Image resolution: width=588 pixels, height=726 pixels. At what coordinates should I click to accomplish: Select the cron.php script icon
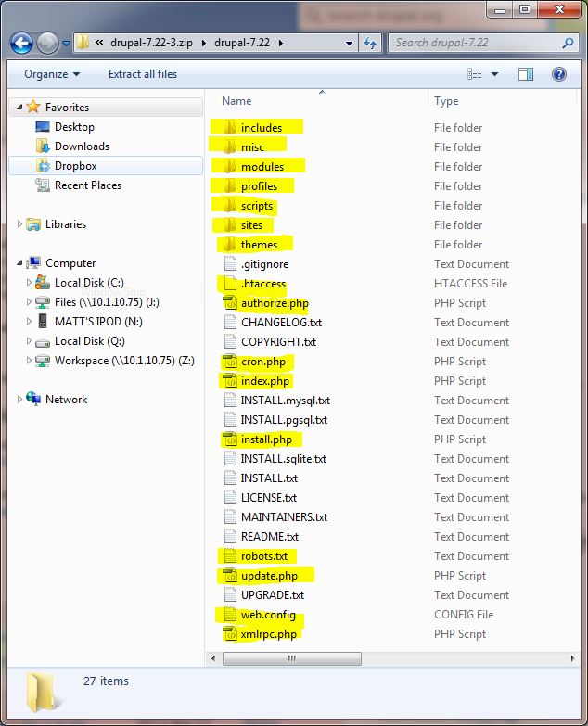pyautogui.click(x=230, y=362)
